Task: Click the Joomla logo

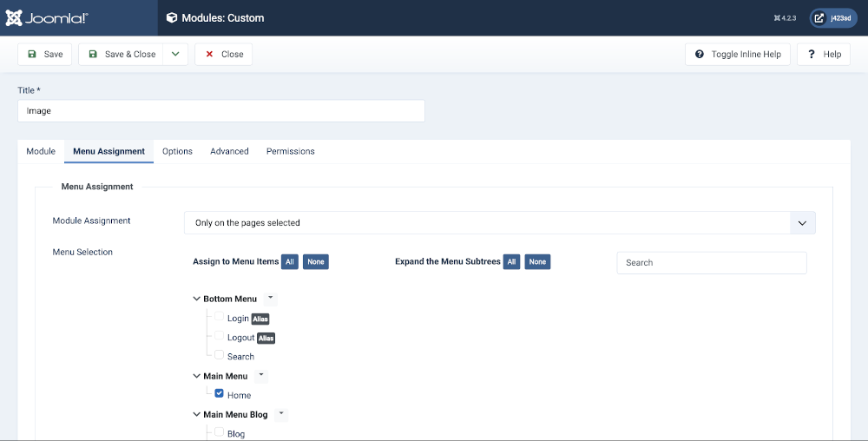Action: 47,17
